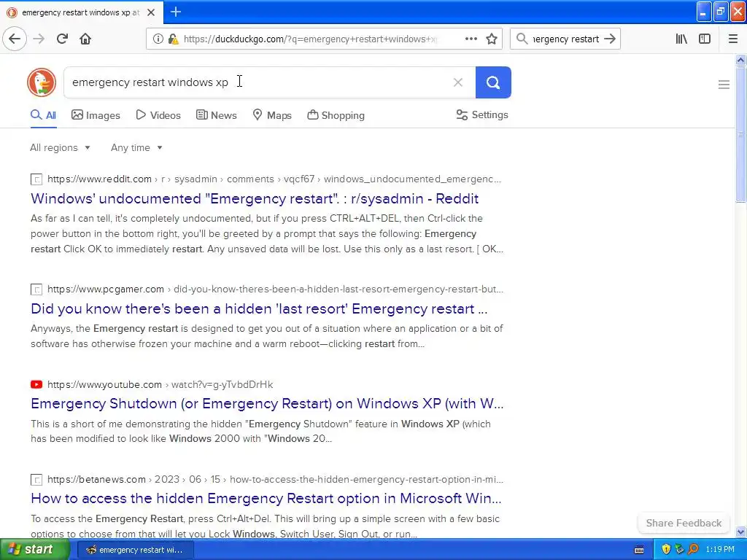
Task: Submit Firefox search box with arrow button
Action: click(x=610, y=39)
